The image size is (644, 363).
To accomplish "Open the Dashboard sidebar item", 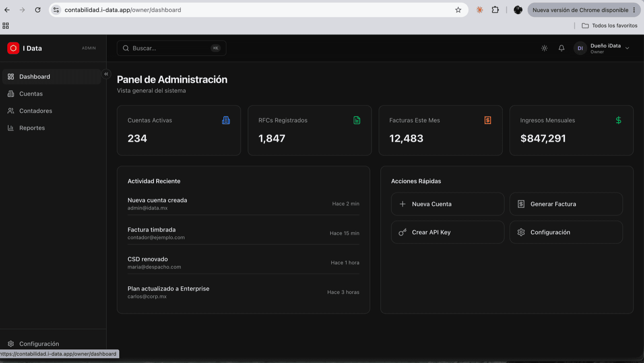I will [x=52, y=76].
